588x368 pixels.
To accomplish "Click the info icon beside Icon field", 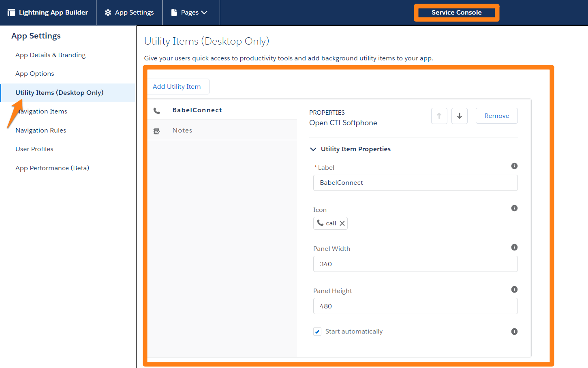I will 514,208.
